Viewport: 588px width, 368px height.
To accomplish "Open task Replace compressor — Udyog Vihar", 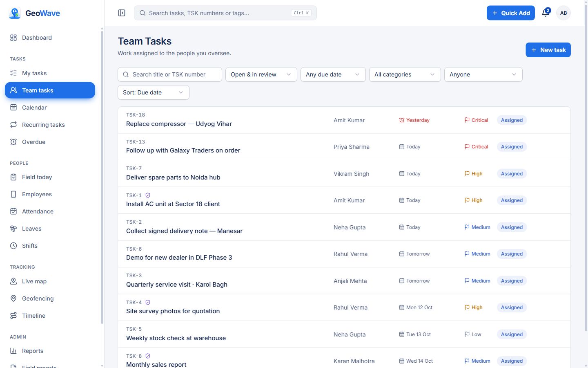I will pyautogui.click(x=179, y=124).
